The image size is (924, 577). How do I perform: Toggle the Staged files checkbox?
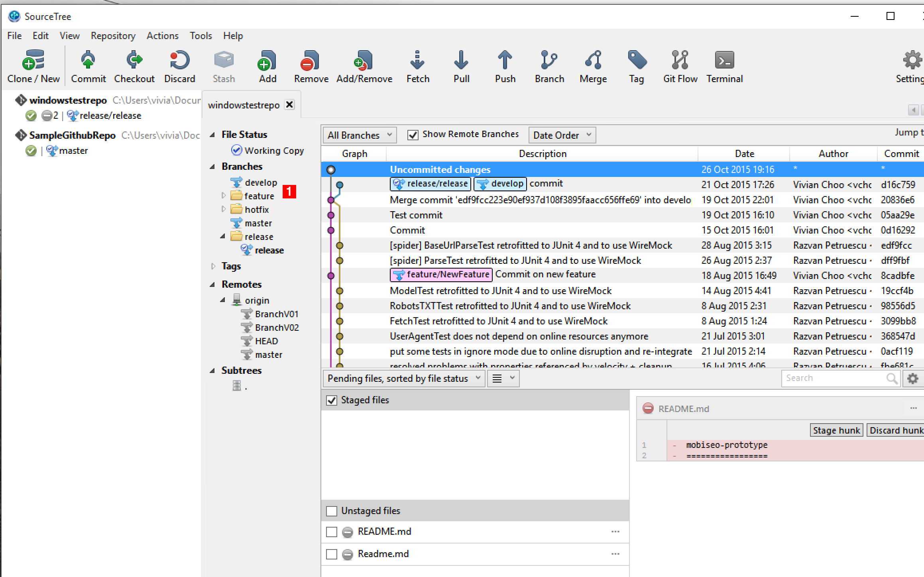(332, 400)
